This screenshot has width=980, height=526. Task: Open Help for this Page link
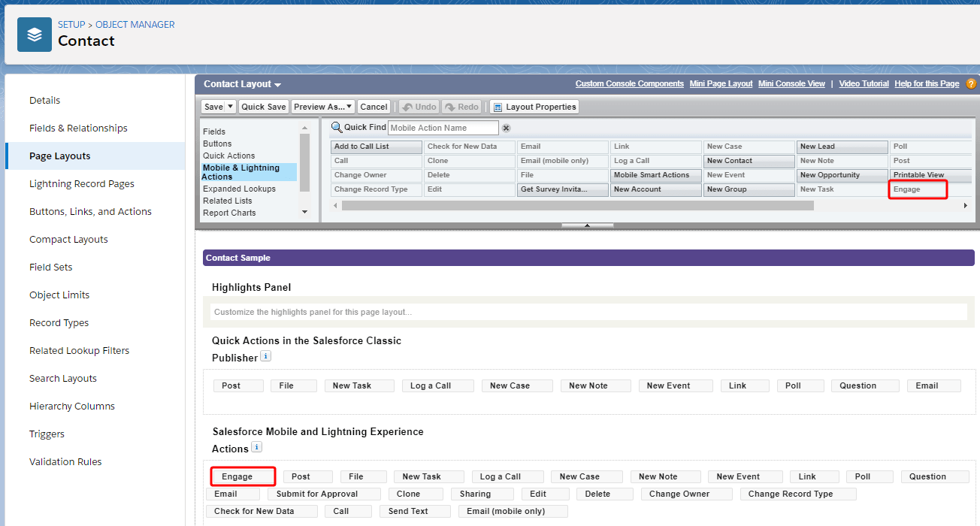(x=927, y=83)
